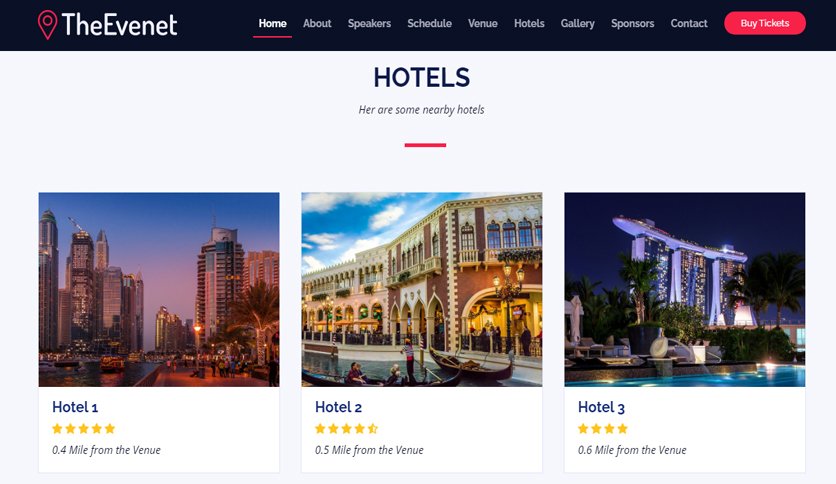Click the fifth star in Hotel 1's rating
Viewport: 836px width, 484px height.
(x=110, y=429)
